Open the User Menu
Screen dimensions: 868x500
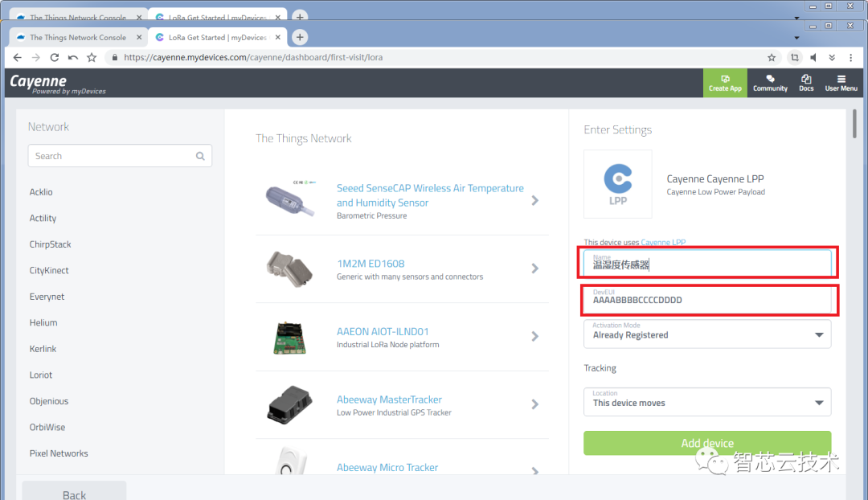pos(841,83)
